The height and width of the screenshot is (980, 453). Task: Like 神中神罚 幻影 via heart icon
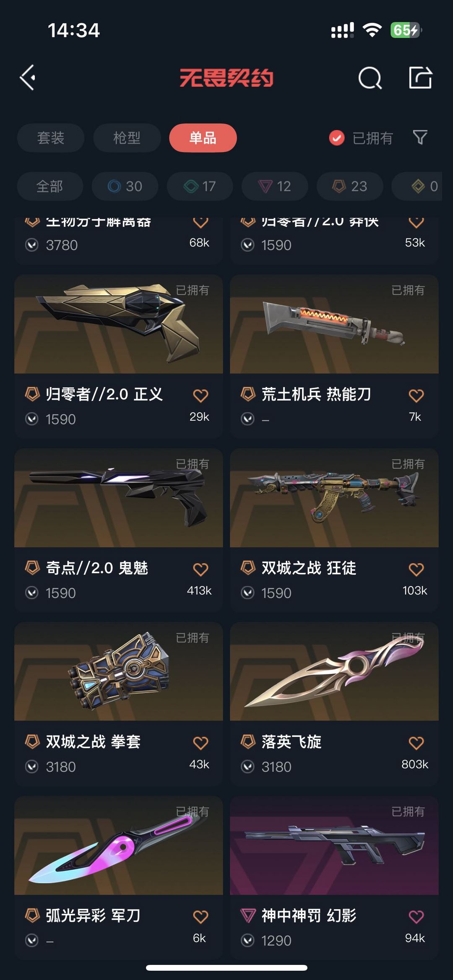[x=416, y=917]
